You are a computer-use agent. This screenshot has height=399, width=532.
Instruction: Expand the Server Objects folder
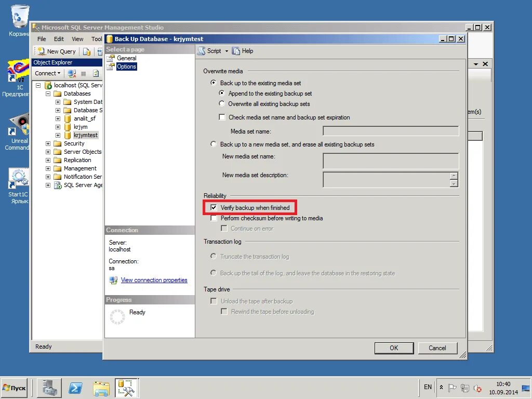(x=48, y=152)
